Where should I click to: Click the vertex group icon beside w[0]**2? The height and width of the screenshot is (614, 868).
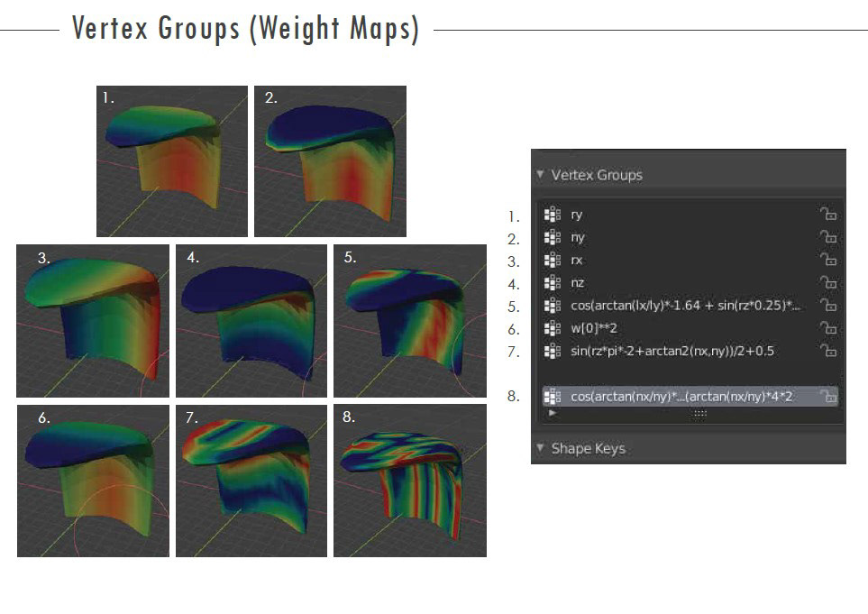pos(552,328)
